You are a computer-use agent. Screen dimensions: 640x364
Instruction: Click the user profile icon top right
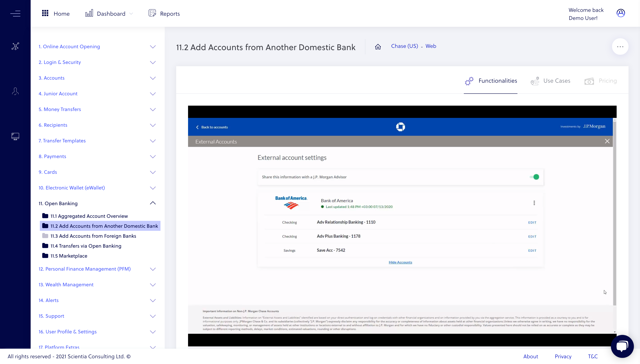coord(621,13)
